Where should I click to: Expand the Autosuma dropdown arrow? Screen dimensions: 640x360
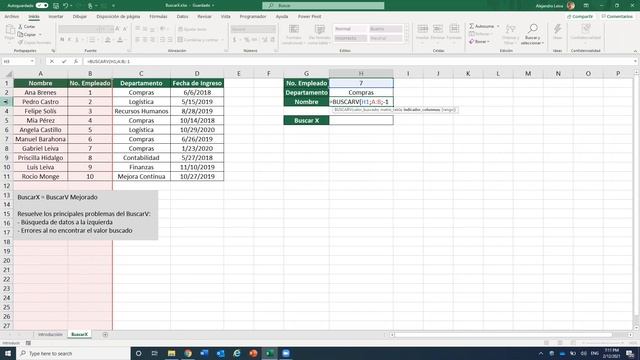[x=498, y=26]
